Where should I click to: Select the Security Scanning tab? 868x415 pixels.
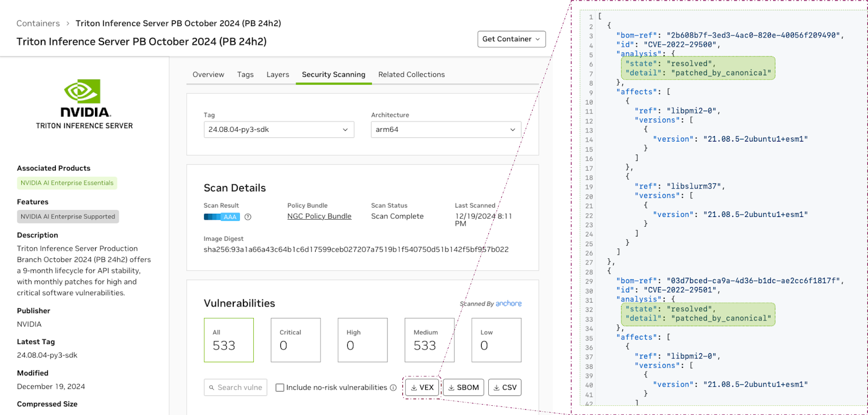(x=334, y=74)
